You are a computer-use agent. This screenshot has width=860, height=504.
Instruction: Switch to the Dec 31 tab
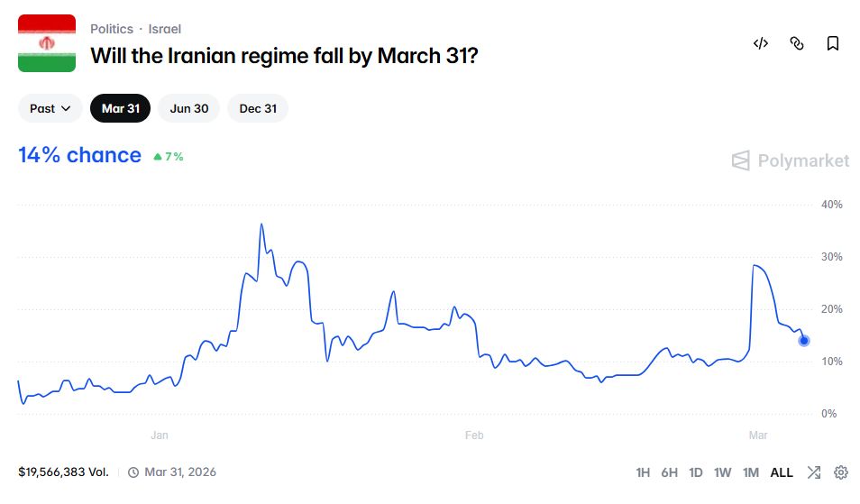[x=258, y=108]
